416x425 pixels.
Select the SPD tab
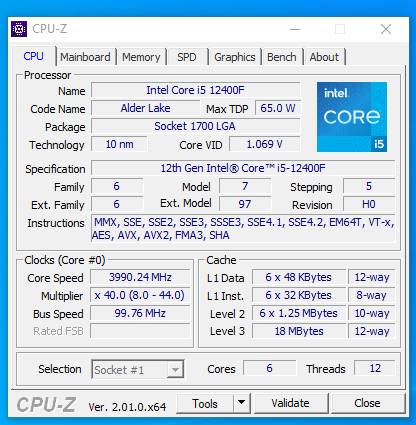coord(187,57)
